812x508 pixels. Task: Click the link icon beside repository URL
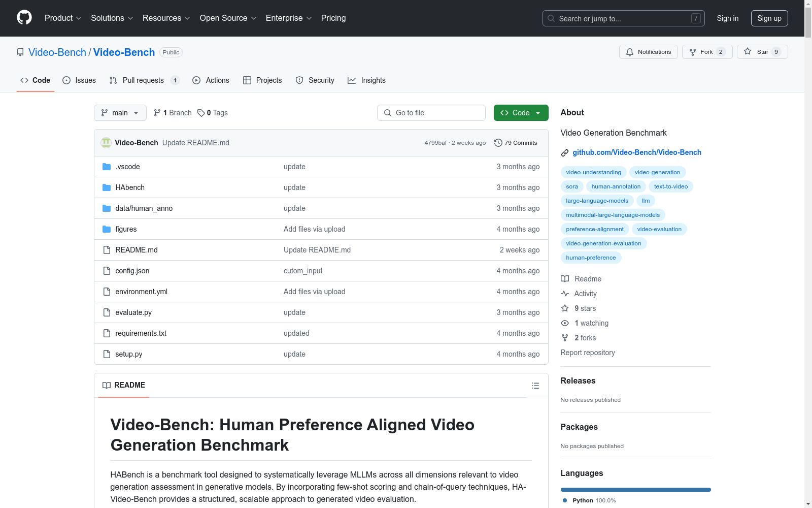coord(565,153)
